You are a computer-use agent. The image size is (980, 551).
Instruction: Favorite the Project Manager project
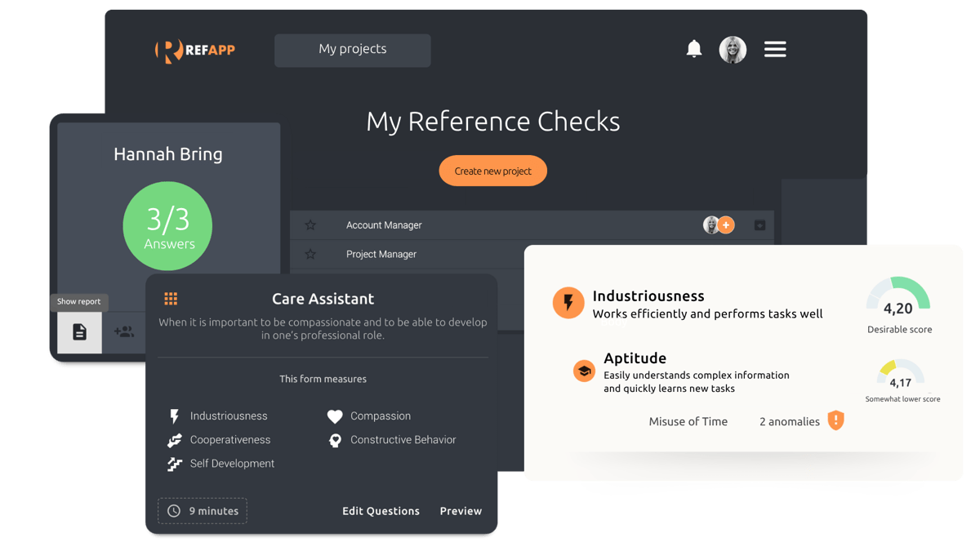click(311, 254)
